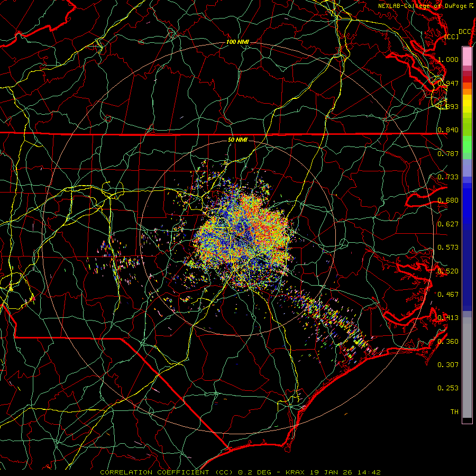Pick the pink segment of the color bar

467,57
